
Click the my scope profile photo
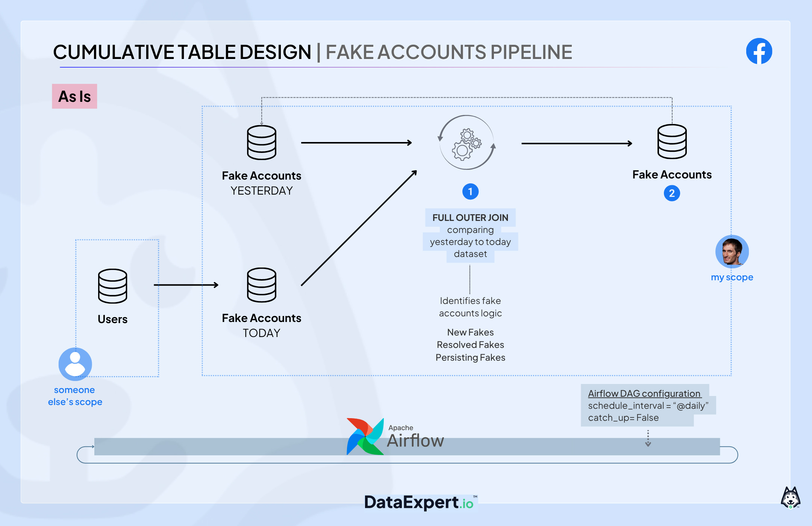coord(732,251)
